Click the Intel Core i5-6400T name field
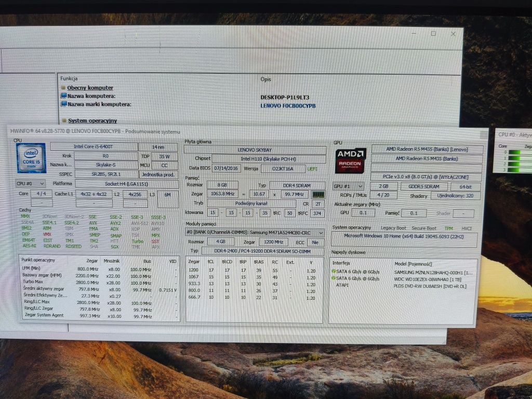 (94, 147)
